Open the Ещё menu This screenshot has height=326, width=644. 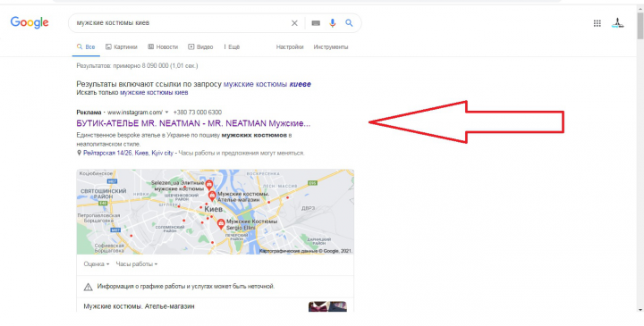[232, 47]
